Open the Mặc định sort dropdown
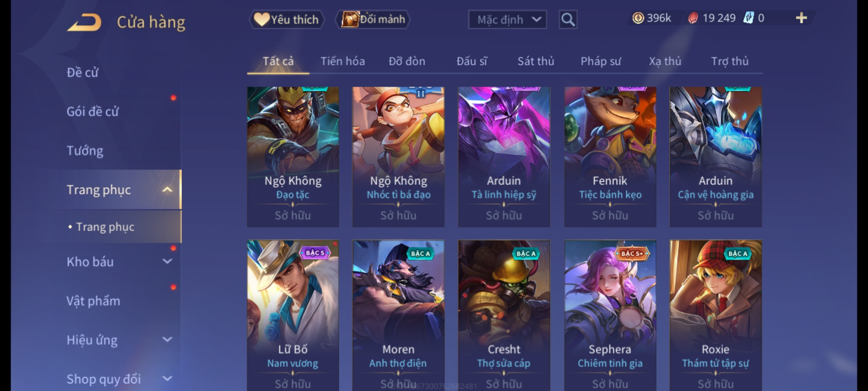Screen dimensions: 868x391 coord(507,20)
